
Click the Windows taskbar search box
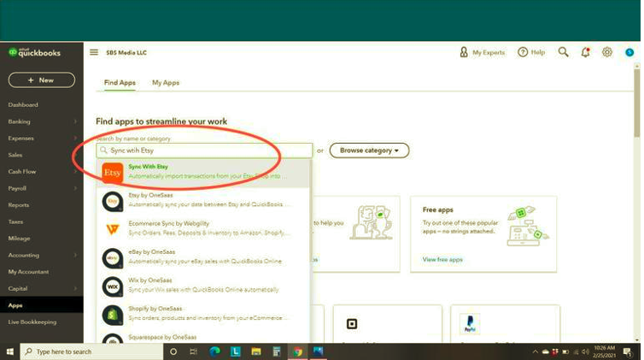(91, 351)
